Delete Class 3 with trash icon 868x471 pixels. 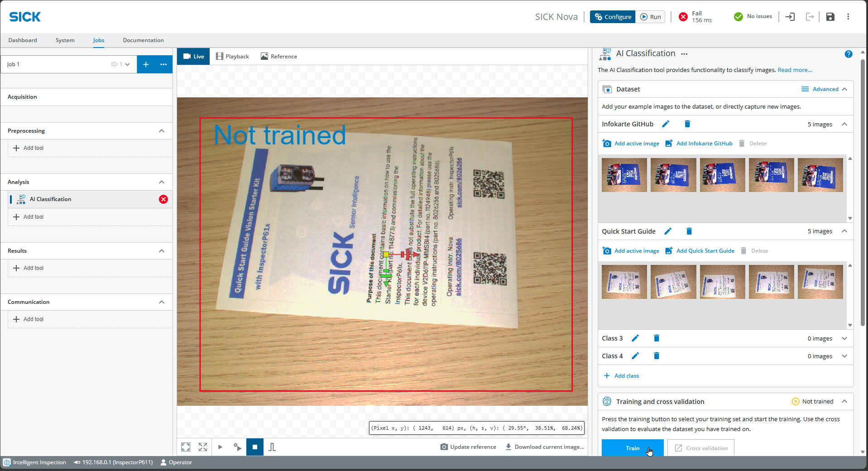tap(657, 338)
